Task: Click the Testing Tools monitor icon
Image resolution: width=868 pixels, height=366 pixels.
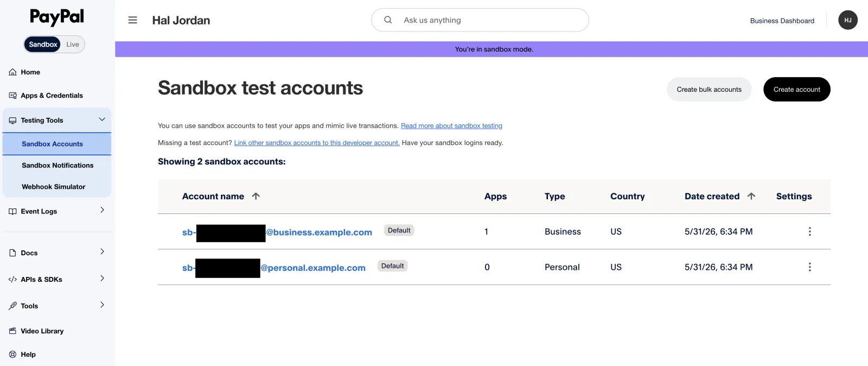Action: (12, 121)
